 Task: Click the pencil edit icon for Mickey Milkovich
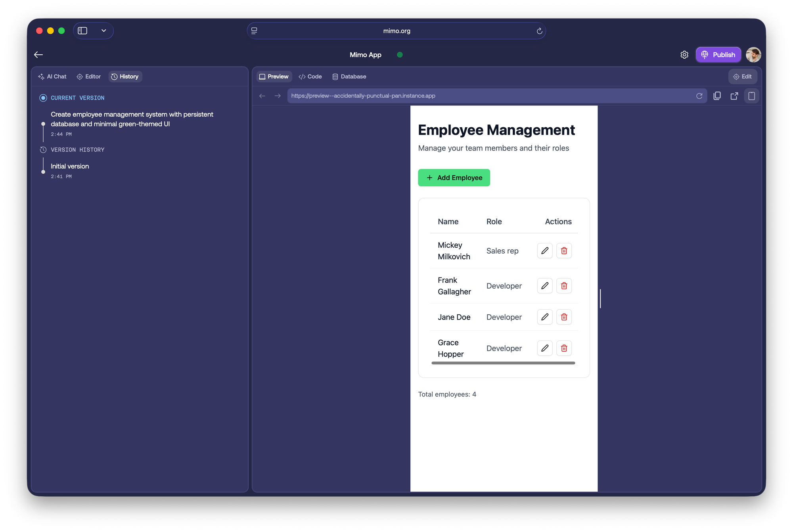(545, 251)
